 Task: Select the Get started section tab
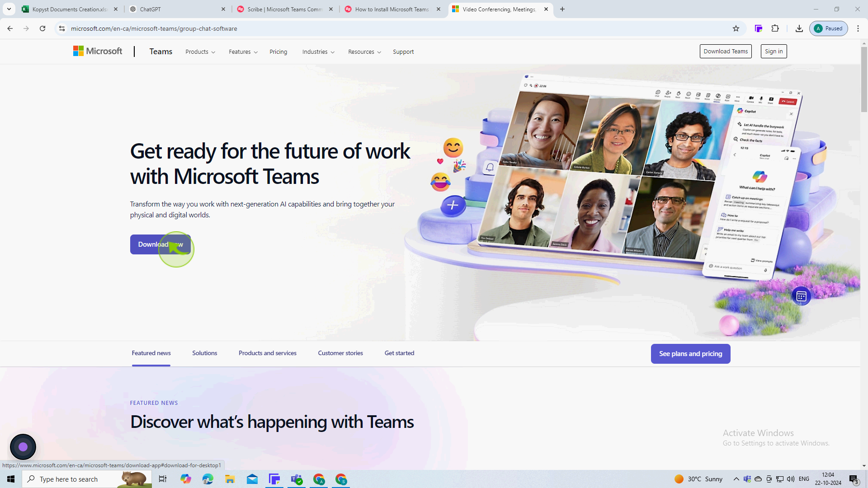399,353
